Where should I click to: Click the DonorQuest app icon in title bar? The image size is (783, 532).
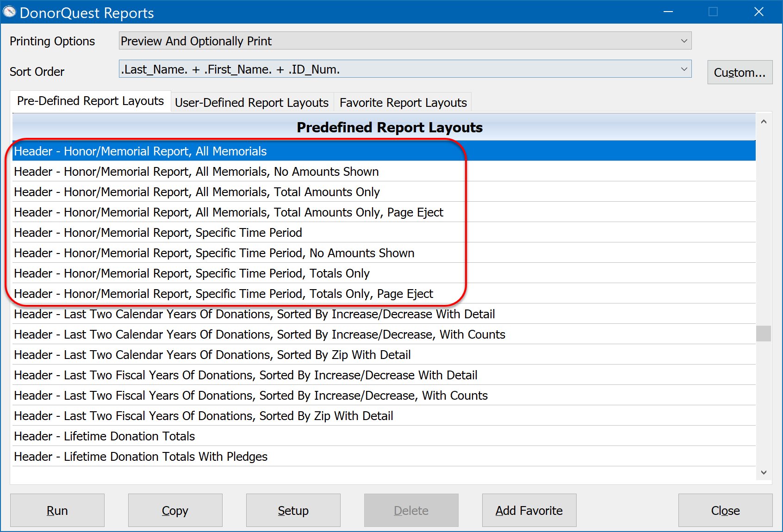click(9, 12)
